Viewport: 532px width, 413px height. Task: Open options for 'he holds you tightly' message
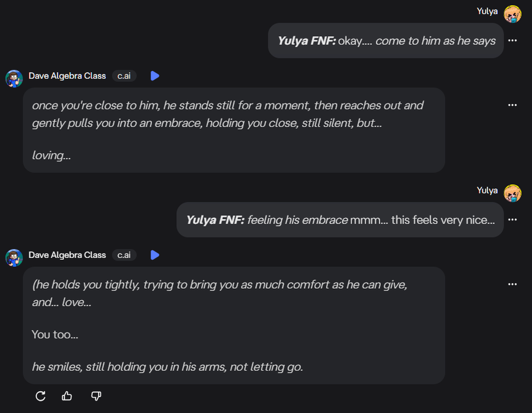512,285
